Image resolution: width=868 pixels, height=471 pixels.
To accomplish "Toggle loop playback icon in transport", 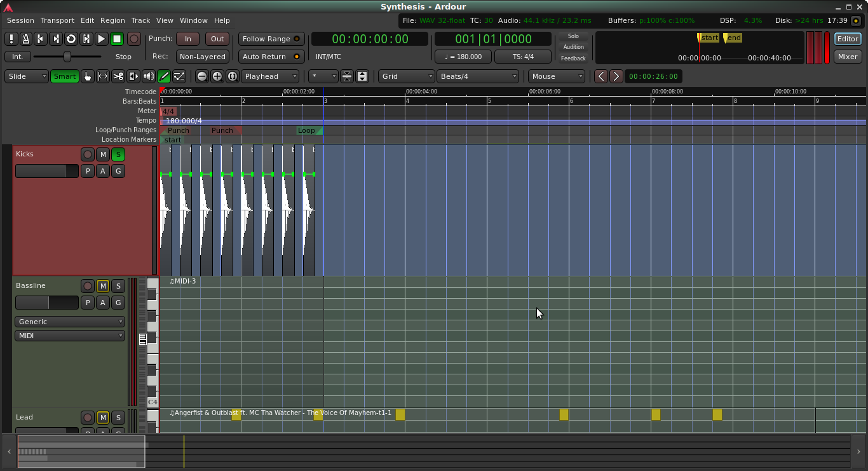I will tap(71, 39).
